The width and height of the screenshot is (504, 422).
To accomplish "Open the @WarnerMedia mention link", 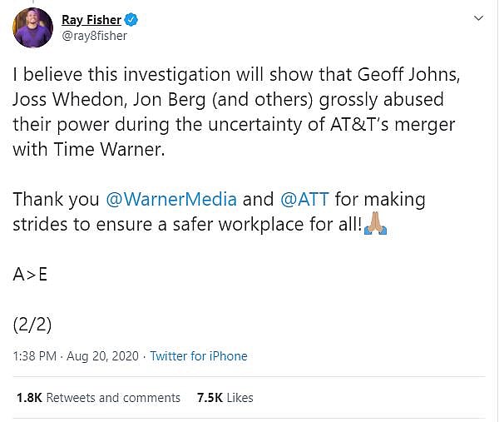I will 171,201.
